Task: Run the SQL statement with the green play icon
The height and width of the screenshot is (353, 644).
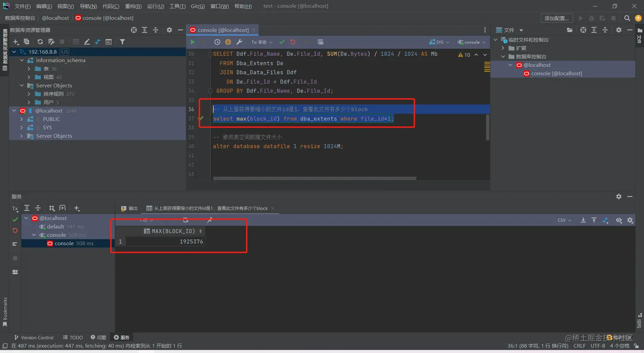Action: tap(193, 42)
